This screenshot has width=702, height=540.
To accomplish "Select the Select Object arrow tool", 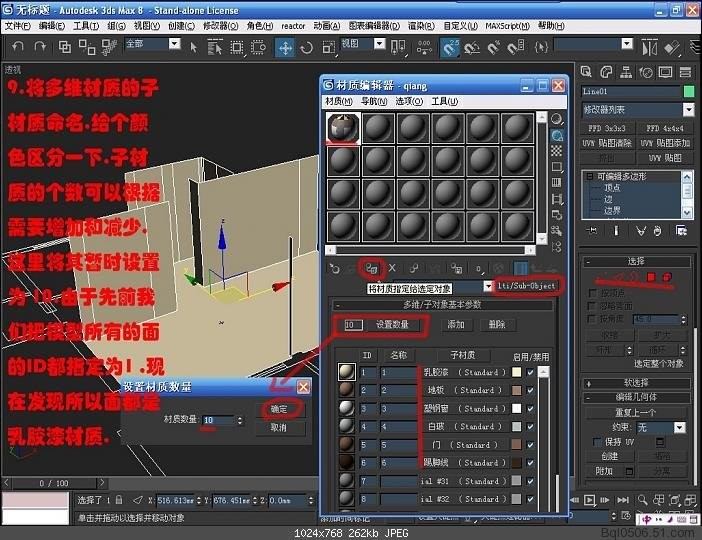I will [x=193, y=47].
